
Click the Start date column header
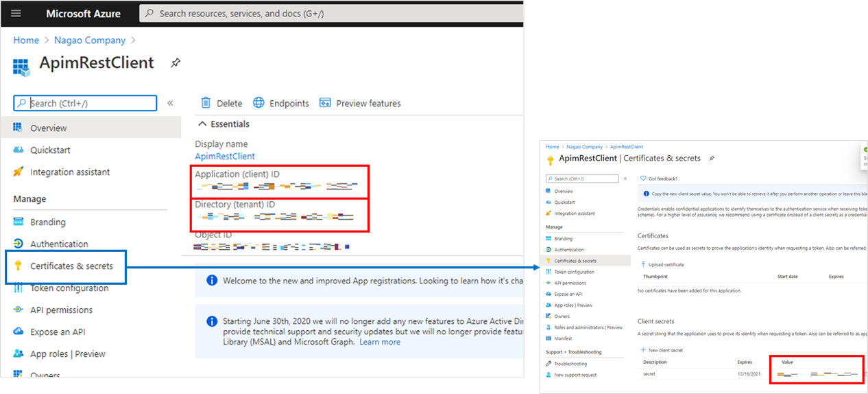[x=788, y=277]
